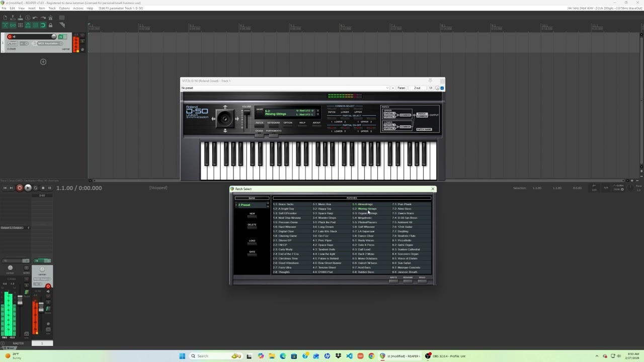Open the Insert menu
Screen dimensions: 644x362
[32, 8]
